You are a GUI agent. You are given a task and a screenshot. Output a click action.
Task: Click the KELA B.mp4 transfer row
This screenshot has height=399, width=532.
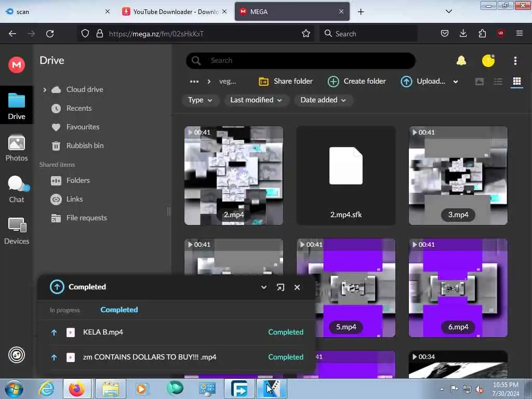click(x=177, y=332)
